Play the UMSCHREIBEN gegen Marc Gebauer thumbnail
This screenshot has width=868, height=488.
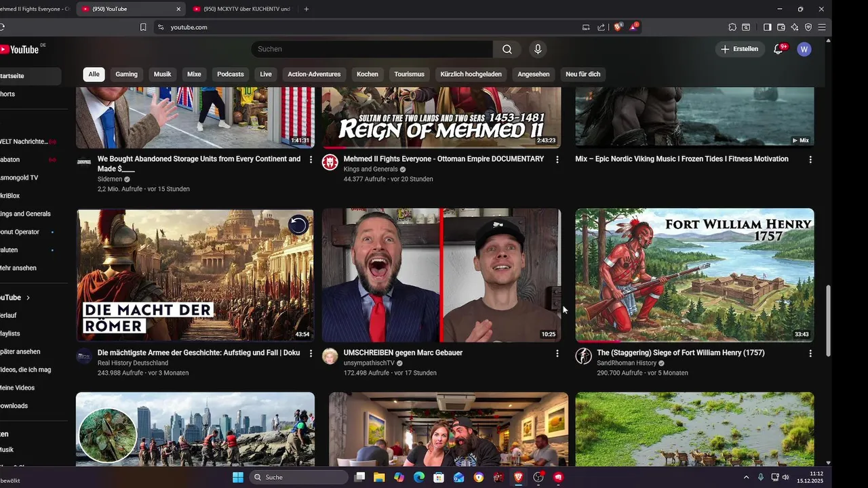click(x=441, y=275)
